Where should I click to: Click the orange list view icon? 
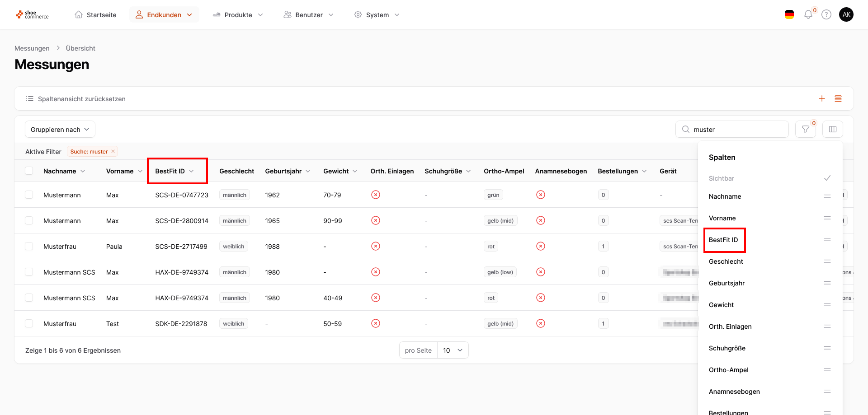click(x=838, y=99)
